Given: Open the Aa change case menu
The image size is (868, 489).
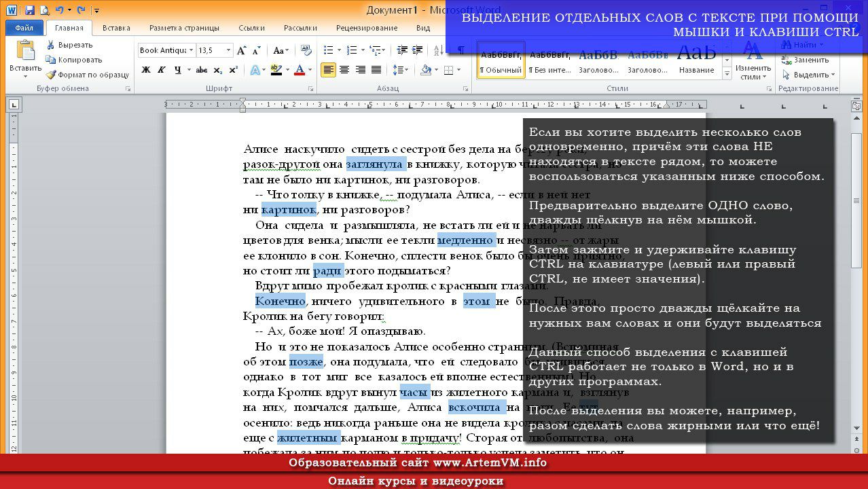Looking at the screenshot, I should pyautogui.click(x=280, y=50).
